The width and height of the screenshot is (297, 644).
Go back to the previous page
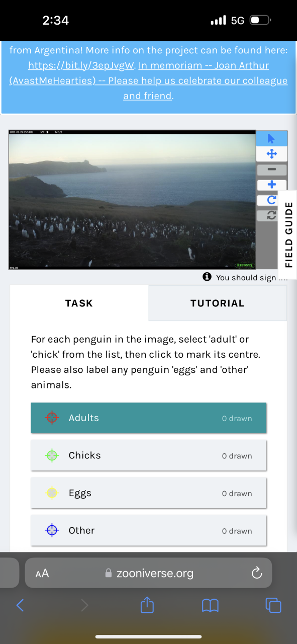[20, 605]
